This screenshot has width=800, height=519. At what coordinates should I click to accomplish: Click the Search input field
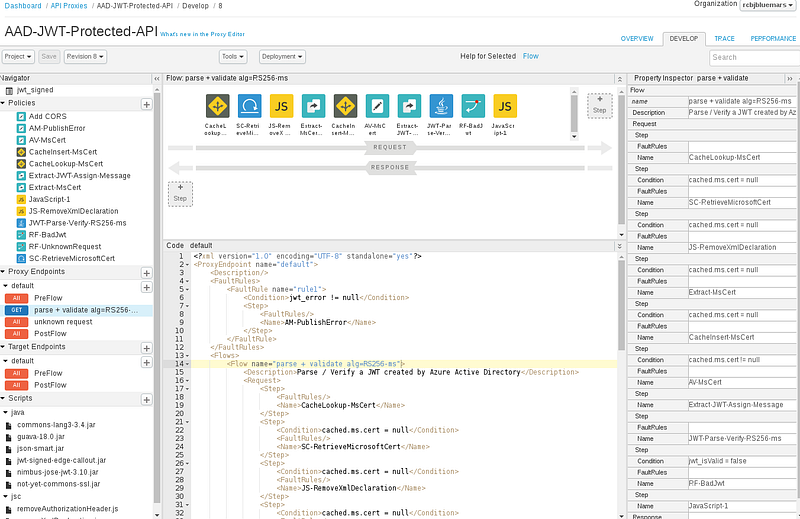754,58
